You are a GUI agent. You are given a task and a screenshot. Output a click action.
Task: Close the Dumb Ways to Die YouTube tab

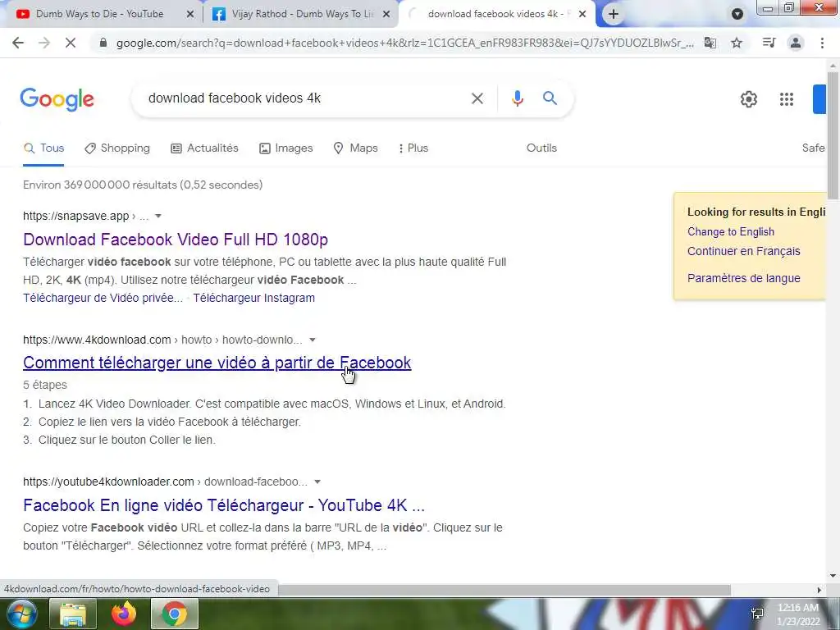click(x=189, y=15)
